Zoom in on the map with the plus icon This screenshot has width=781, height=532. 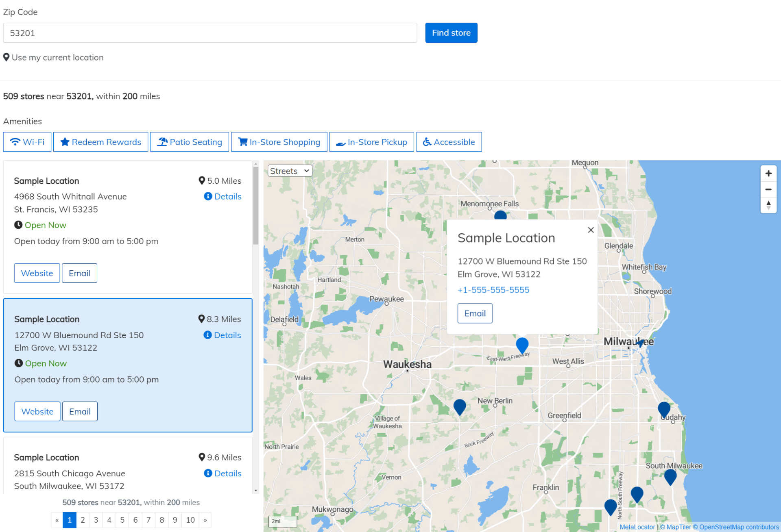(768, 173)
